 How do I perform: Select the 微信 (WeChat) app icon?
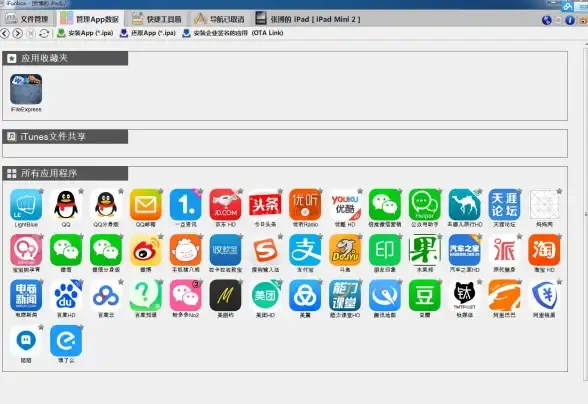click(x=66, y=250)
